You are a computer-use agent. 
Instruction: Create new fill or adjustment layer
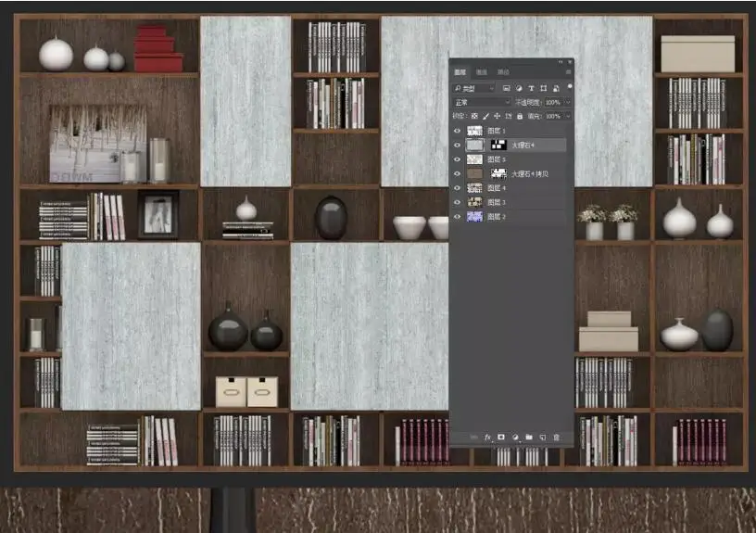515,437
